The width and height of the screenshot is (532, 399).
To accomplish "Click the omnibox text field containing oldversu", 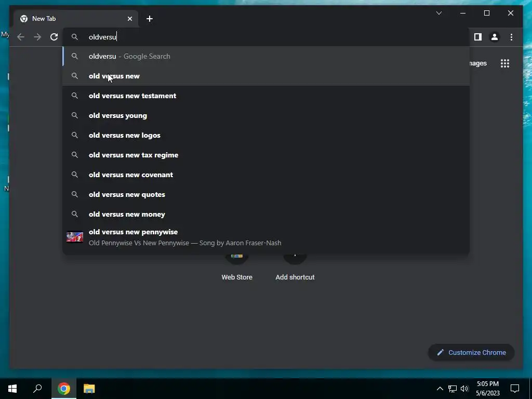I will [267, 37].
